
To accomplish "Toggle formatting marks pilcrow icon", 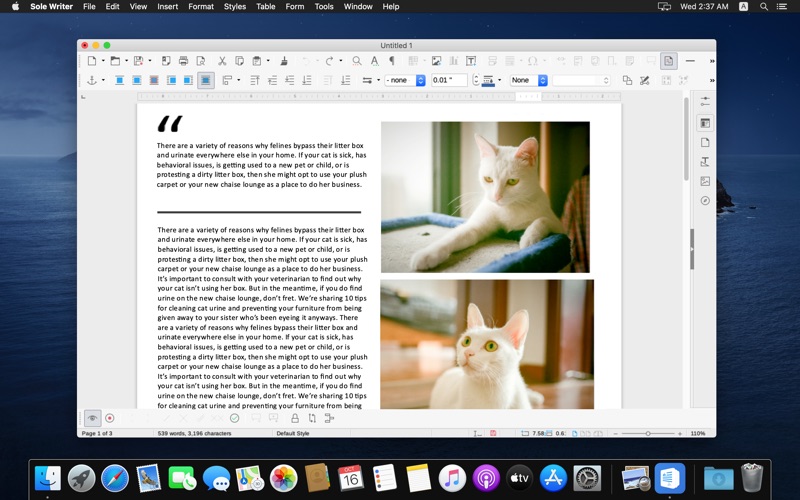I will [x=391, y=61].
